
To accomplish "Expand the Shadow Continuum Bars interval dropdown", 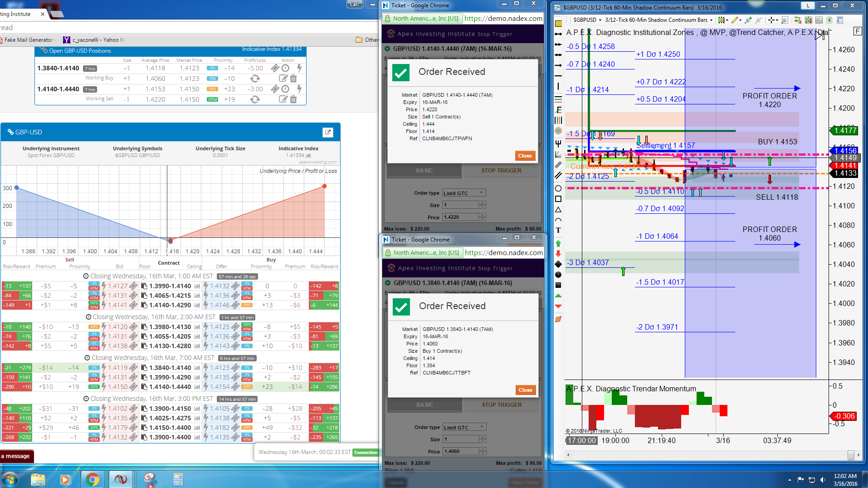I will [711, 20].
